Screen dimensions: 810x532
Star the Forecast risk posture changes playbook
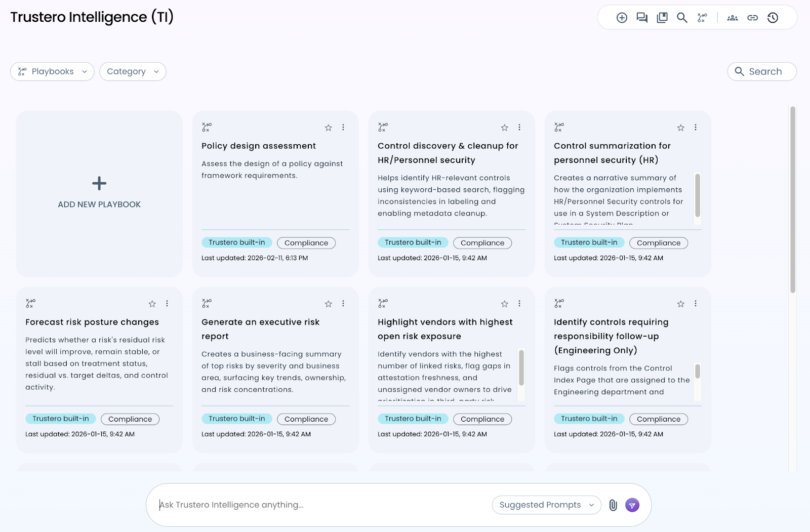coord(152,304)
